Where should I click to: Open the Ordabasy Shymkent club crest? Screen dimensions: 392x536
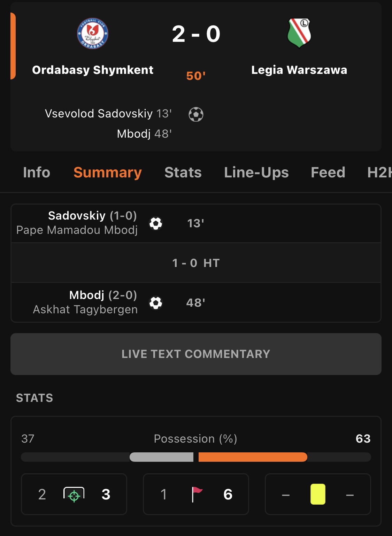(x=93, y=33)
